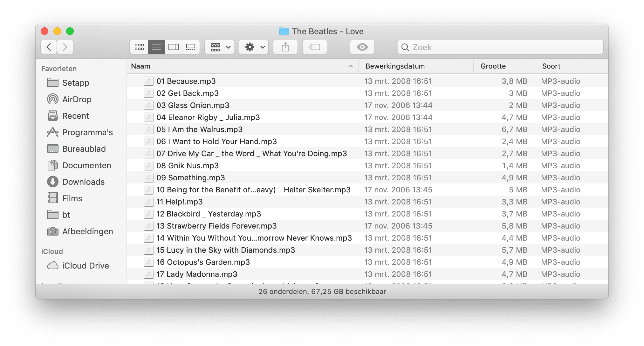Select the file 17 Lady Madonna.mp3
The width and height of the screenshot is (644, 346).
[367, 274]
